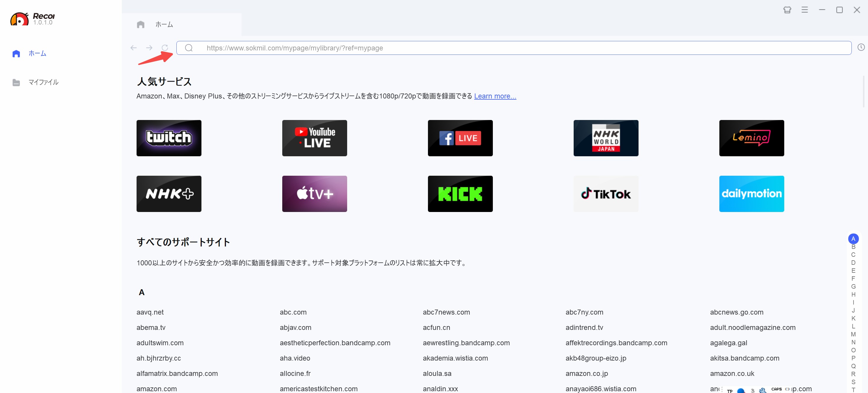Viewport: 868px width, 393px height.
Task: Open allocine.fr site link
Action: (x=295, y=374)
